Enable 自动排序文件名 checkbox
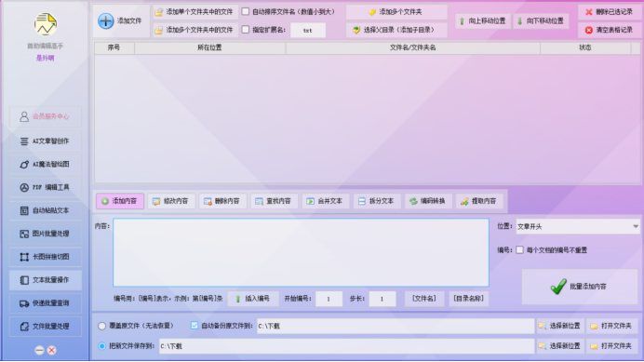Screen dimensions: 644x362 pos(245,11)
